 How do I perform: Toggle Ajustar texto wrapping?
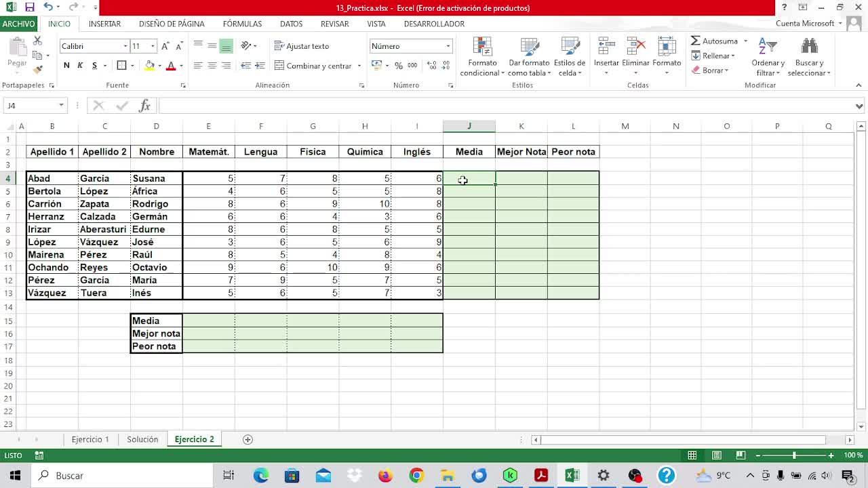coord(302,46)
